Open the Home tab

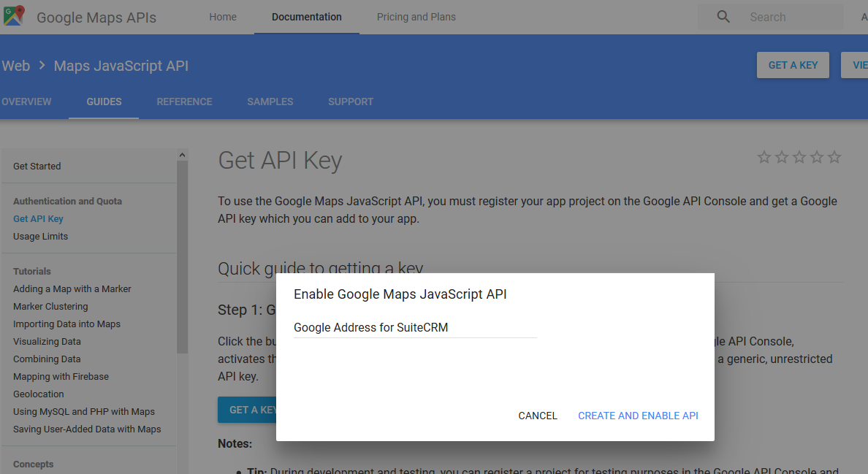223,17
